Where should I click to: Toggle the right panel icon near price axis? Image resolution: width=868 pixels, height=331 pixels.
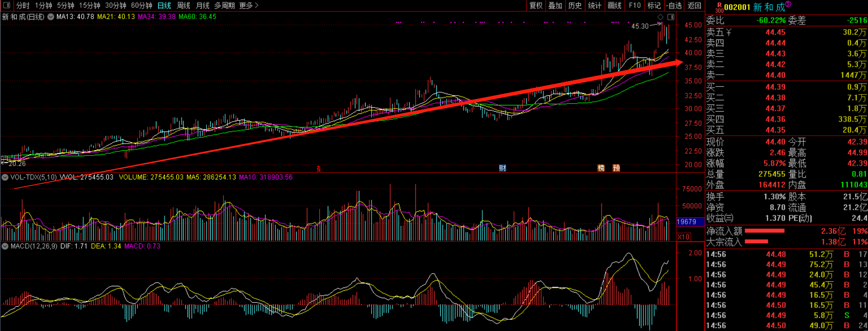[x=671, y=17]
